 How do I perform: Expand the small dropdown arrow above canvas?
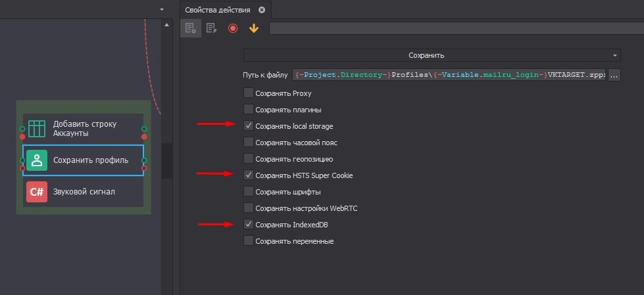pyautogui.click(x=161, y=9)
